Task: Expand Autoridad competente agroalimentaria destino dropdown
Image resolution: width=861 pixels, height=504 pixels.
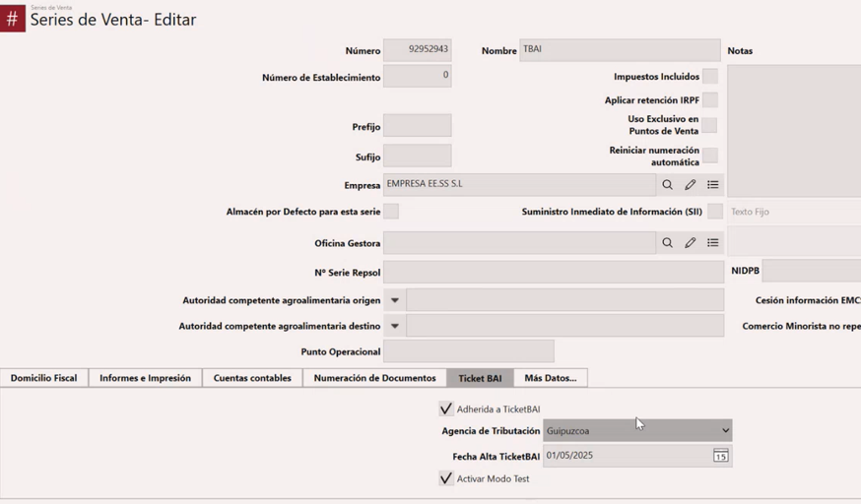Action: [394, 326]
